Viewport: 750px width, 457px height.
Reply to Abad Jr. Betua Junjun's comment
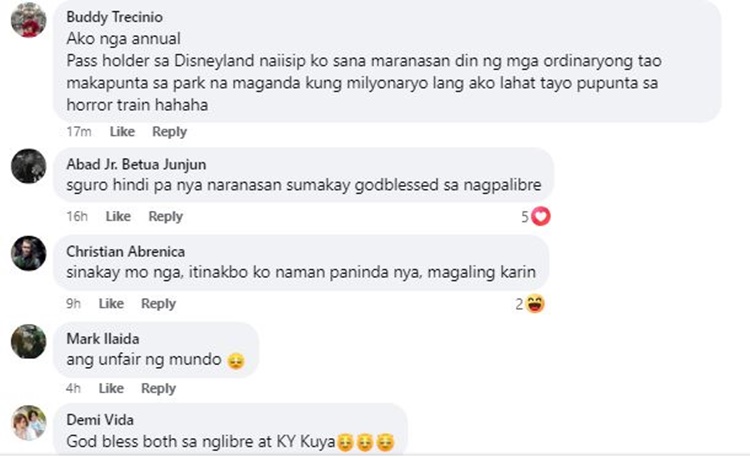[165, 216]
